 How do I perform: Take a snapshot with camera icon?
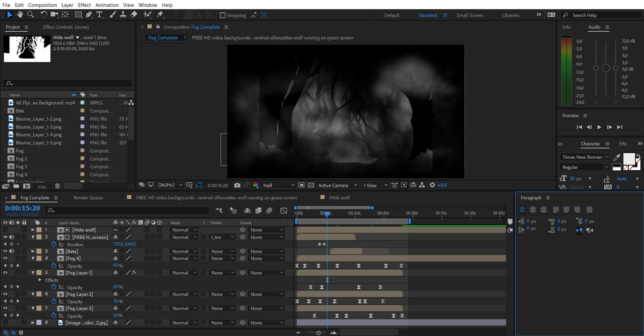237,185
